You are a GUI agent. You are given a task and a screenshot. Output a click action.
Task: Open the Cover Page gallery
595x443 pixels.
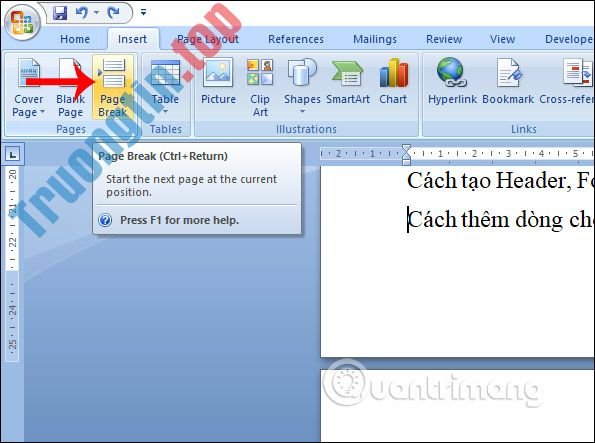pos(28,87)
